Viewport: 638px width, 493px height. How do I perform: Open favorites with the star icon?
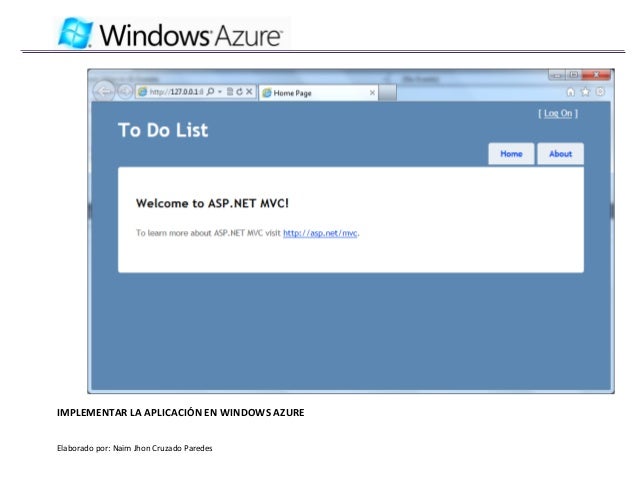(585, 92)
